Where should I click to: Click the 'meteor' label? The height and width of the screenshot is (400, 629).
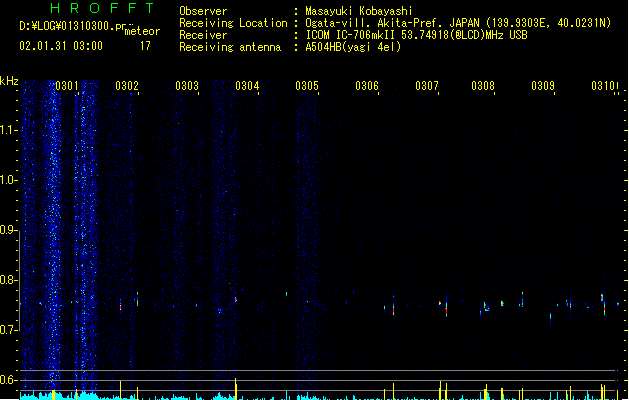(x=142, y=31)
